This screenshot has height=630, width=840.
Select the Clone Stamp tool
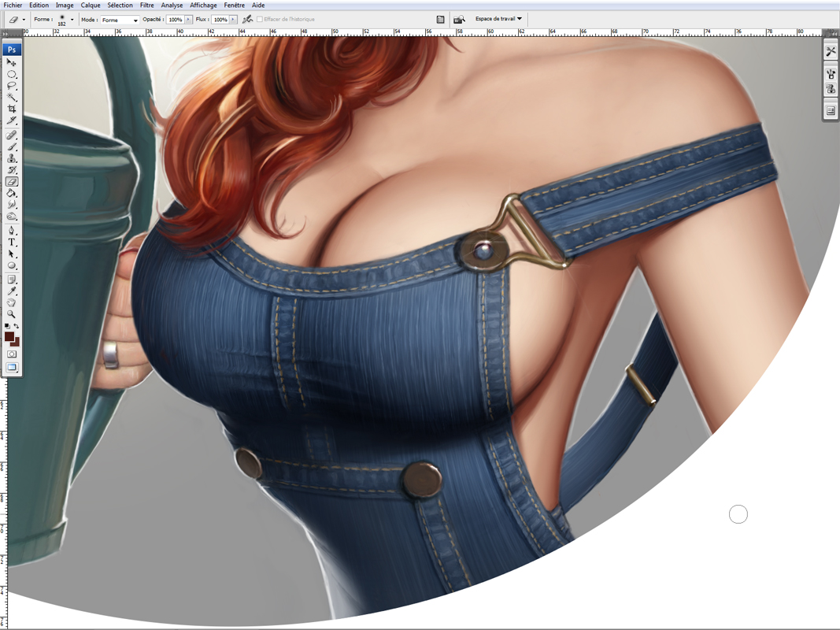coord(11,158)
